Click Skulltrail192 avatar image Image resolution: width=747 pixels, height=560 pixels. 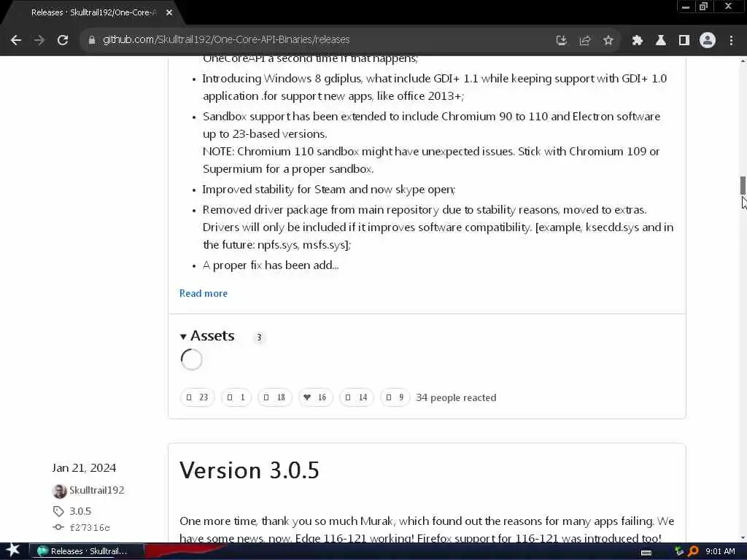[x=59, y=491]
